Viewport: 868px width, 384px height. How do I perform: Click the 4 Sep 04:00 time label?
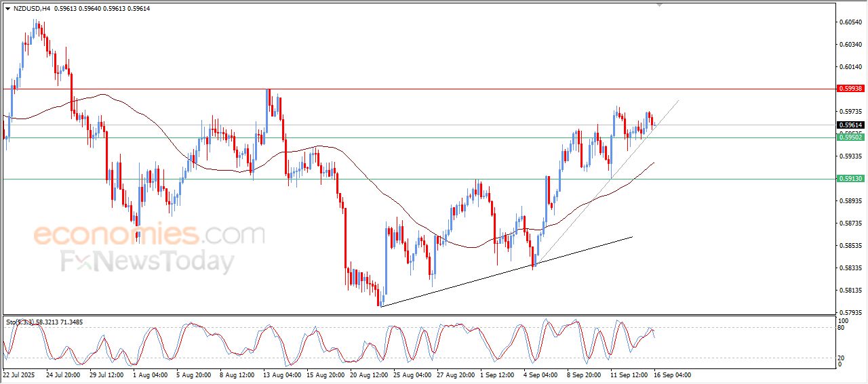(540, 375)
